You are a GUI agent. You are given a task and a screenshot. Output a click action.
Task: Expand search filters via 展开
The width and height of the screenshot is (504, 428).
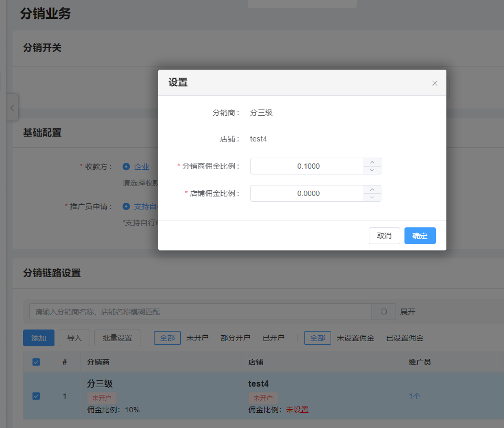tap(408, 311)
